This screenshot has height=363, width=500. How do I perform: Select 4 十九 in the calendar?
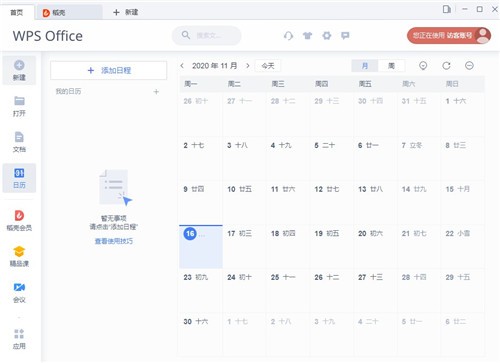point(288,158)
